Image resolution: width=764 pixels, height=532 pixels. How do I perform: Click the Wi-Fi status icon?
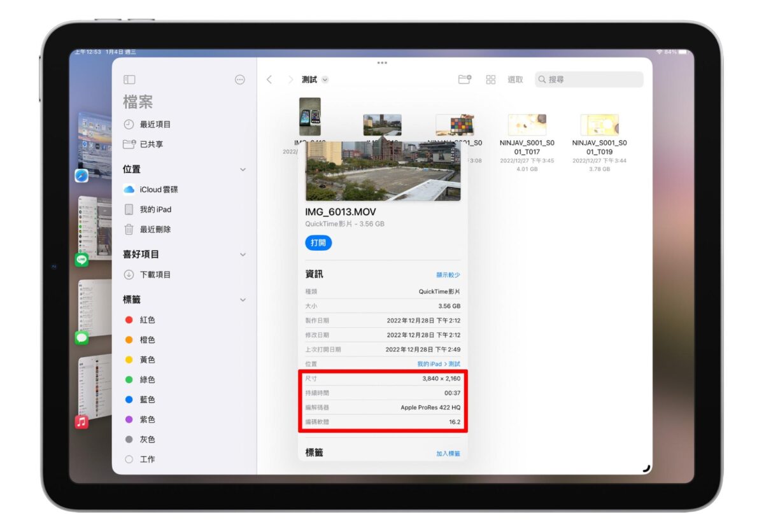pyautogui.click(x=659, y=52)
